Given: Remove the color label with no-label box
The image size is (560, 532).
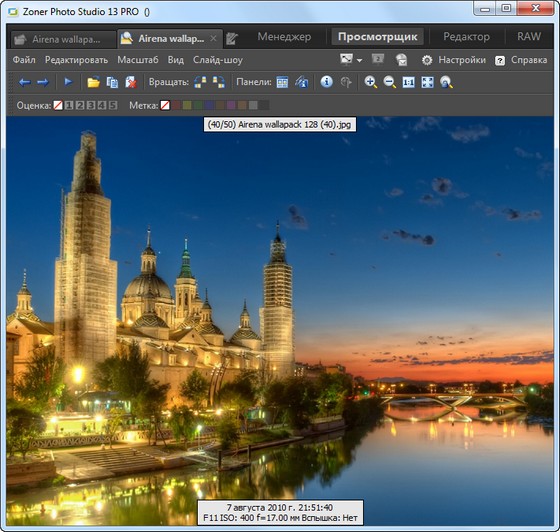Looking at the screenshot, I should click(165, 105).
